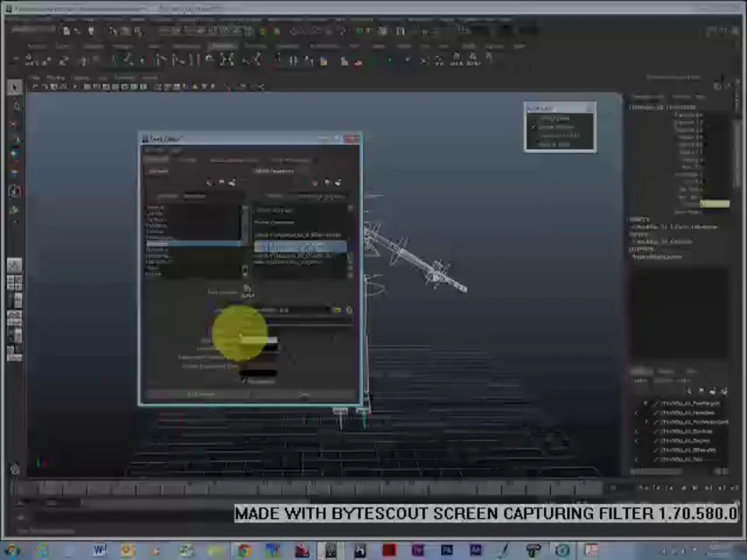
Task: Open After Effects from the taskbar
Action: [x=475, y=551]
